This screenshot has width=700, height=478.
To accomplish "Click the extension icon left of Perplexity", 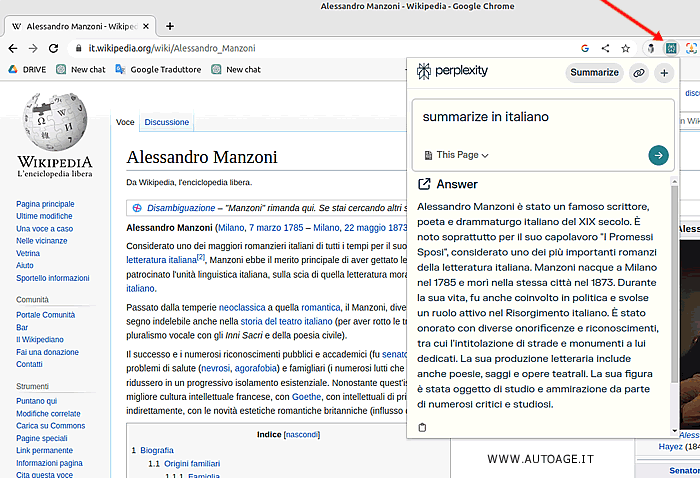I will coord(651,48).
